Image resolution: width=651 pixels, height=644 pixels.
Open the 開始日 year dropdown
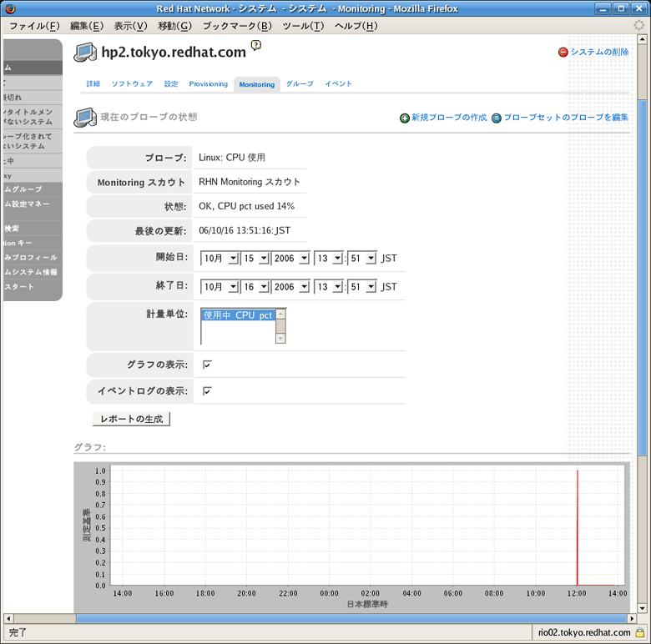coord(290,258)
